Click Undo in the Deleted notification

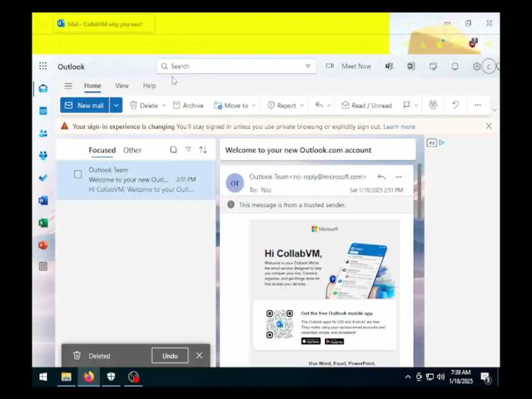170,355
